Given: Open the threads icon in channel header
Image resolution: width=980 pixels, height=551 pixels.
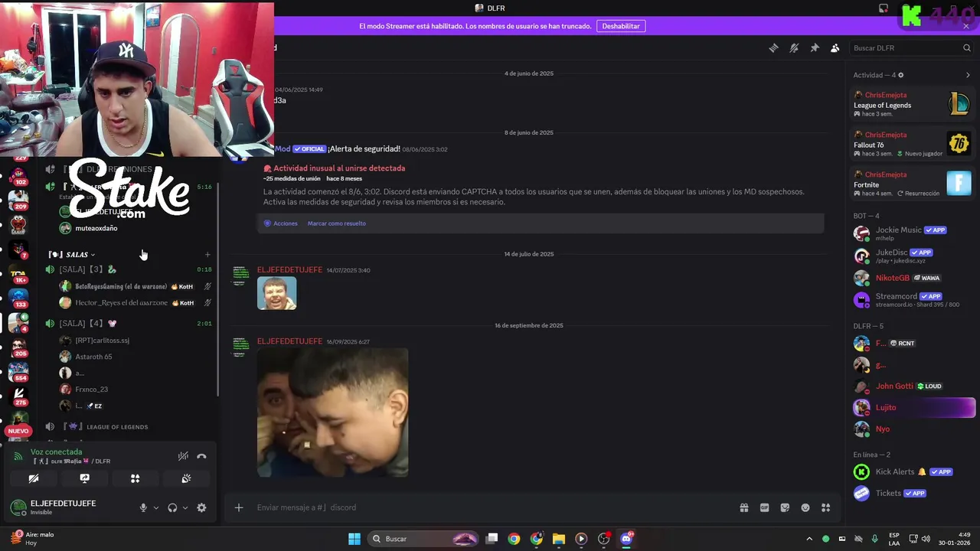Looking at the screenshot, I should click(773, 47).
